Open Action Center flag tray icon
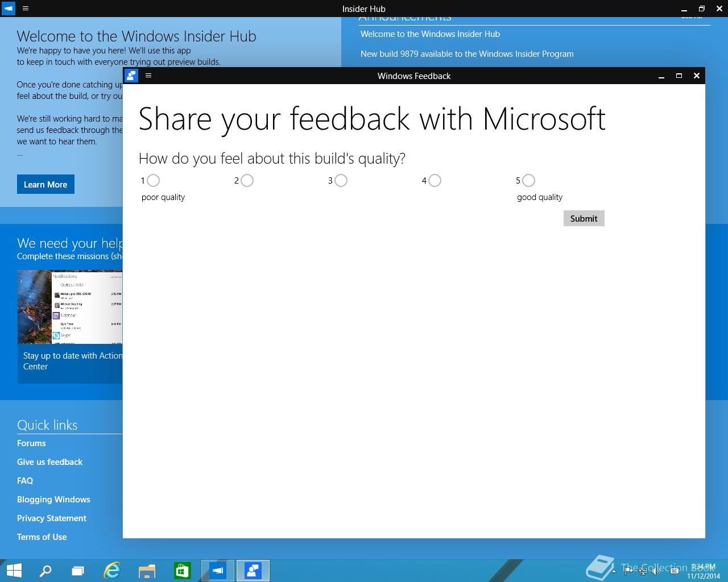 click(x=628, y=571)
